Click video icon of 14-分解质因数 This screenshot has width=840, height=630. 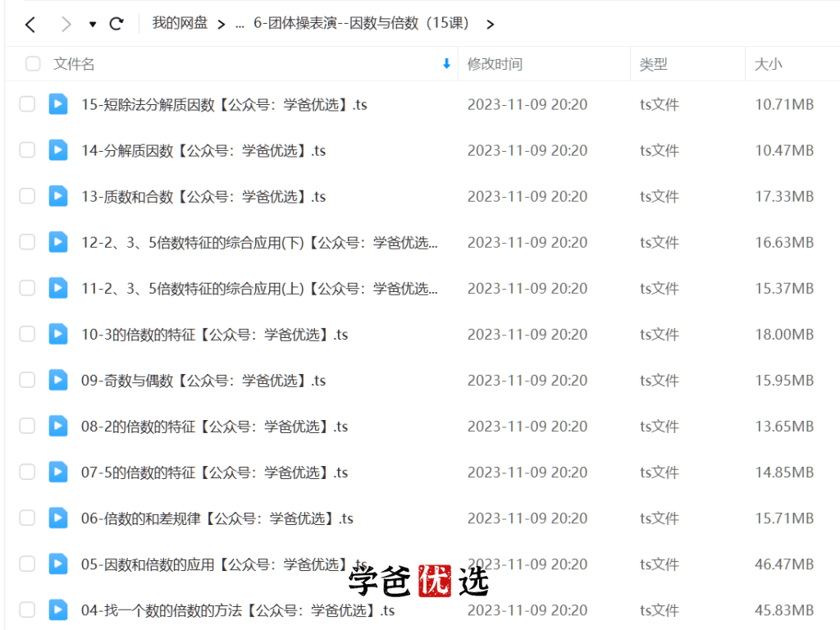[58, 150]
